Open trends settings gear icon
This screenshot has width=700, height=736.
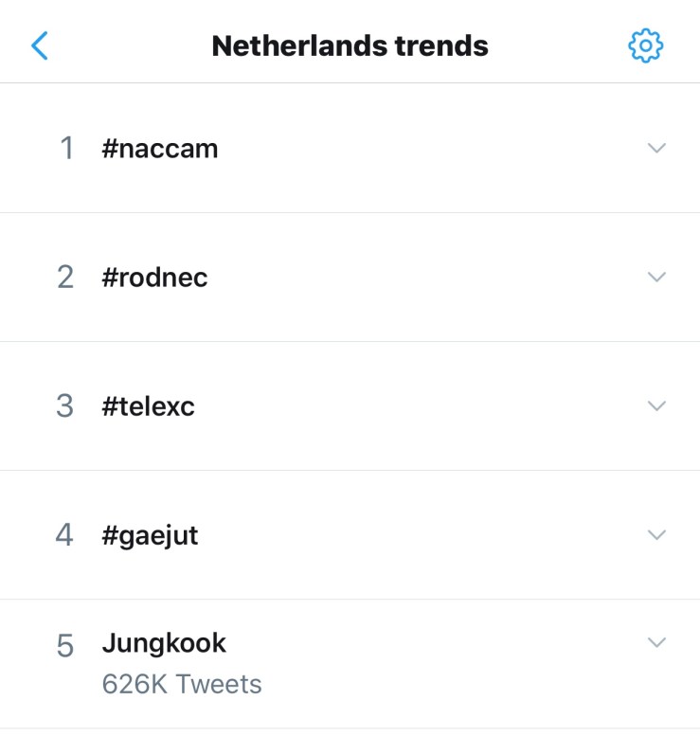coord(646,45)
